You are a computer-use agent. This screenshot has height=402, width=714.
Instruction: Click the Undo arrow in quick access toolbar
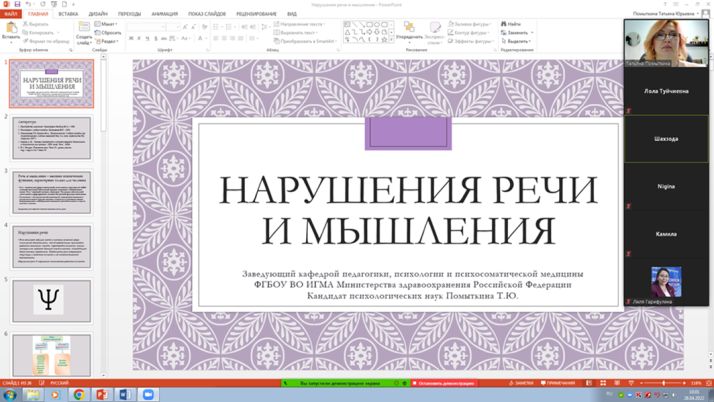coord(28,4)
